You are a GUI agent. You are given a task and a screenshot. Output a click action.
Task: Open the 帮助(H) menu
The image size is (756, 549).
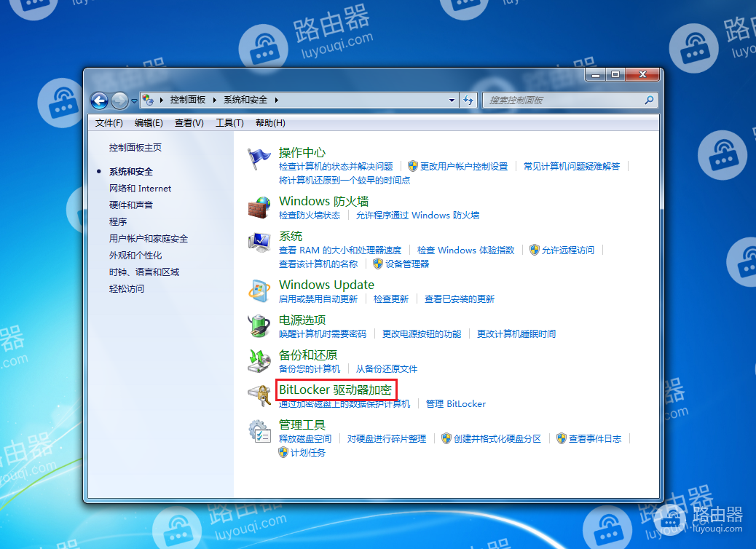click(x=270, y=123)
